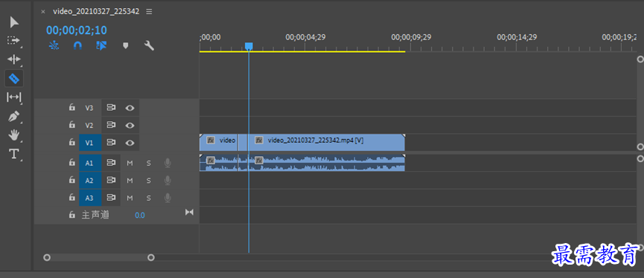The height and width of the screenshot is (278, 644).
Task: Mute the A1 audio track
Action: pos(130,164)
